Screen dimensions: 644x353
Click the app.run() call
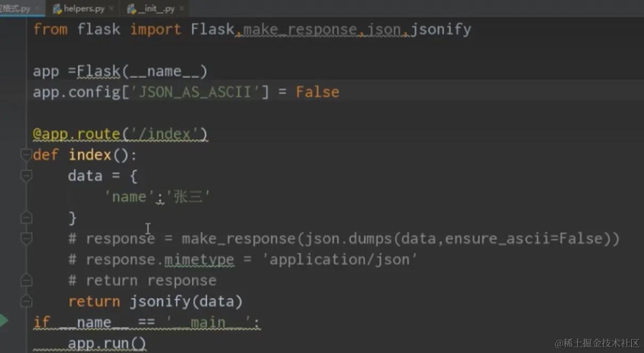pyautogui.click(x=107, y=343)
